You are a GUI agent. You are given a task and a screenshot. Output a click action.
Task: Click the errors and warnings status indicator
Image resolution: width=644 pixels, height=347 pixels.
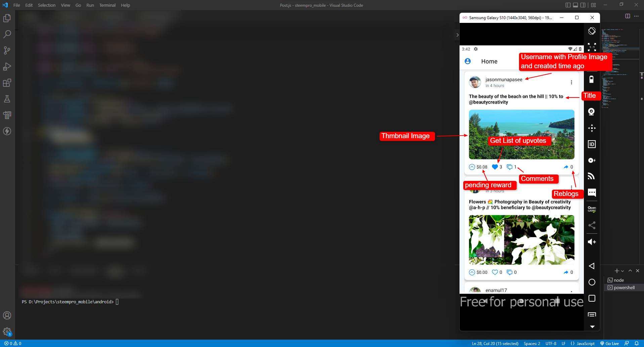pos(13,344)
